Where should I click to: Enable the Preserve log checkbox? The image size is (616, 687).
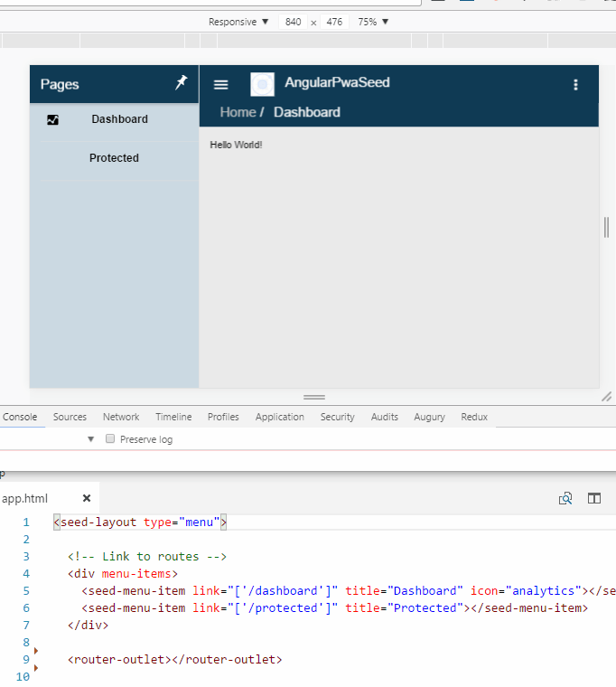point(110,438)
